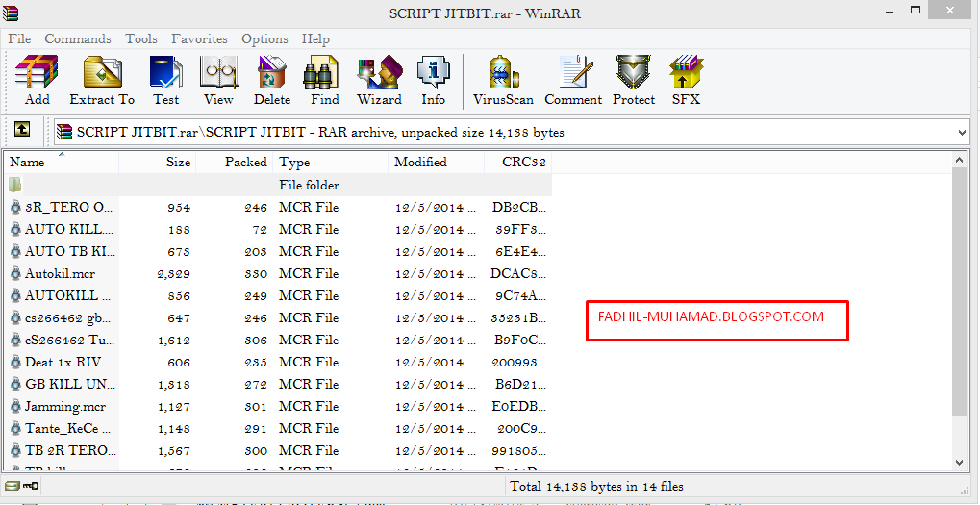
Task: Show archive Info
Action: point(433,81)
